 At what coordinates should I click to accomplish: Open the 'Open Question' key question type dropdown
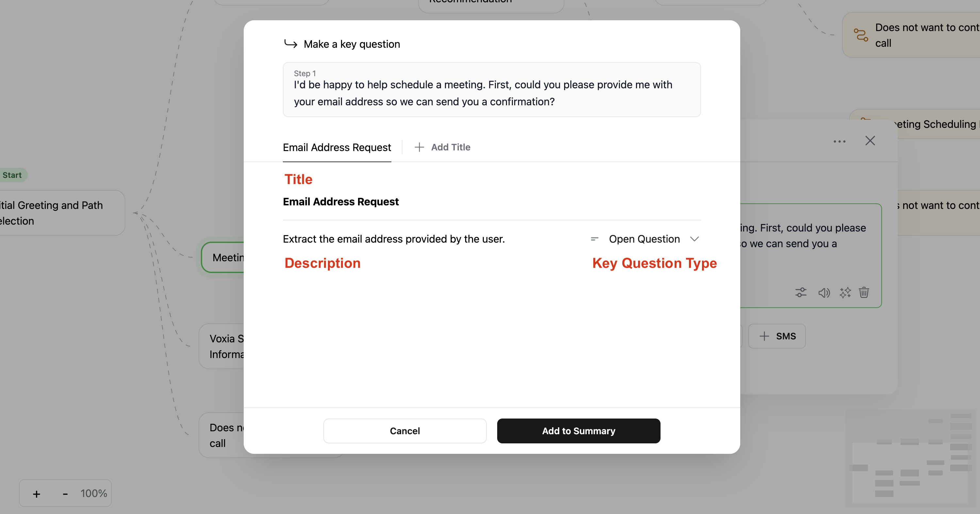(x=645, y=239)
